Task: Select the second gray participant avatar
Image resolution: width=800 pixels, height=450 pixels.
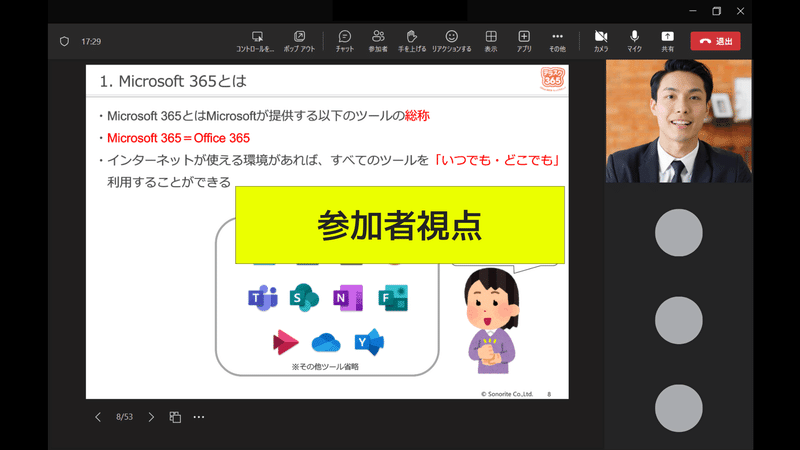Action: [x=679, y=320]
